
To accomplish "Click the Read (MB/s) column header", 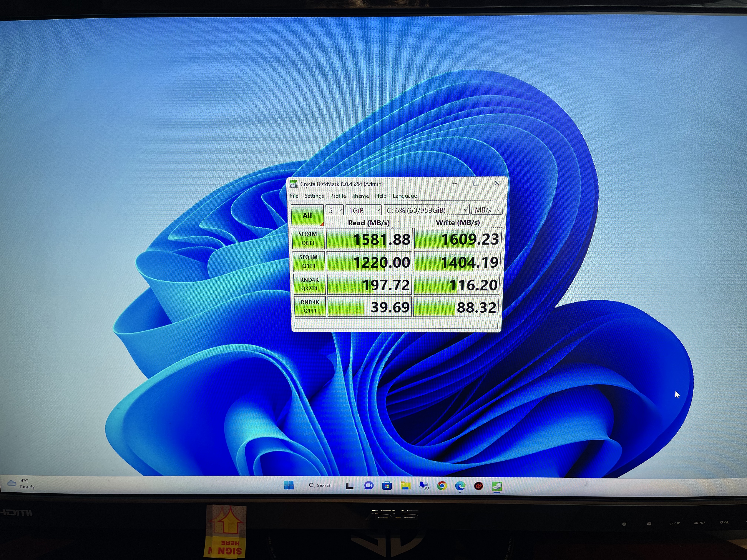I will [369, 223].
